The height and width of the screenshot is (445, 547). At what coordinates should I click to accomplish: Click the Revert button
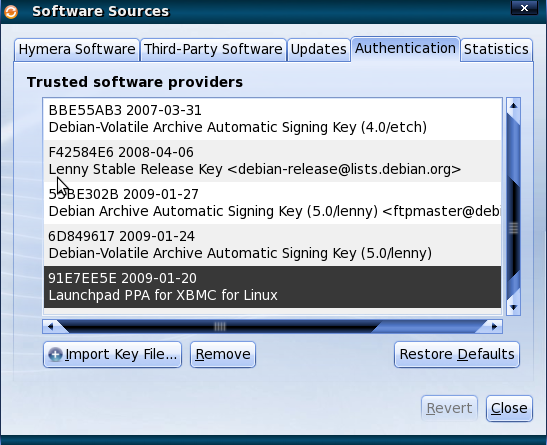tap(449, 408)
